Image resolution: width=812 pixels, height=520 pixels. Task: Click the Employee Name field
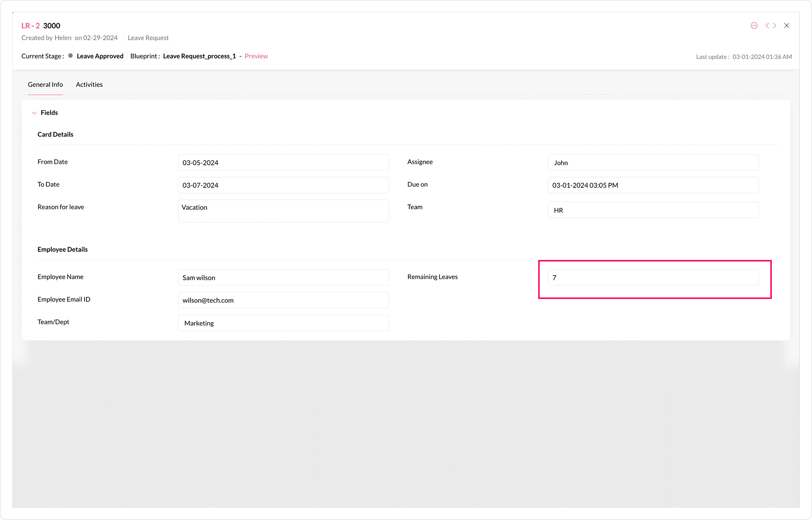pos(283,278)
